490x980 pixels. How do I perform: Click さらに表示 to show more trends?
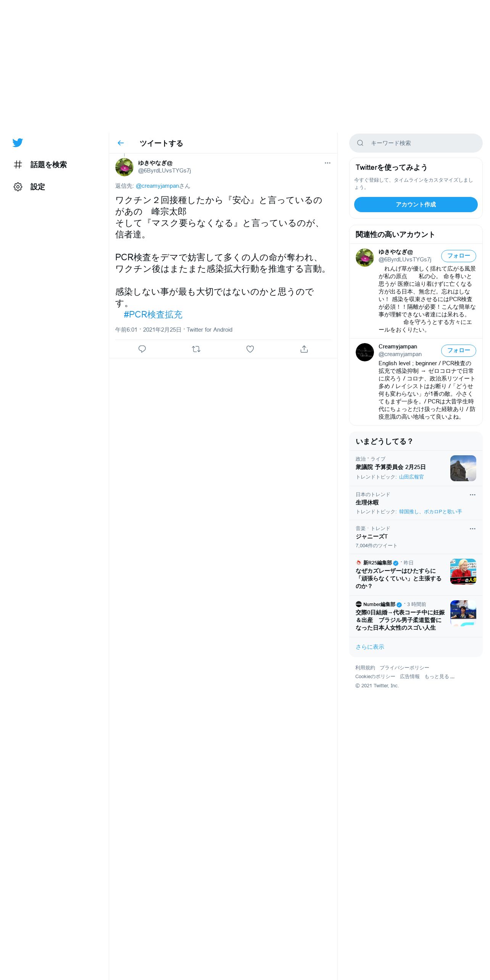pos(370,647)
